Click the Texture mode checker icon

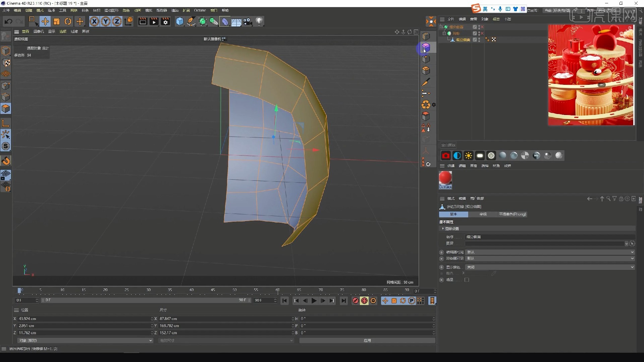coord(6,63)
